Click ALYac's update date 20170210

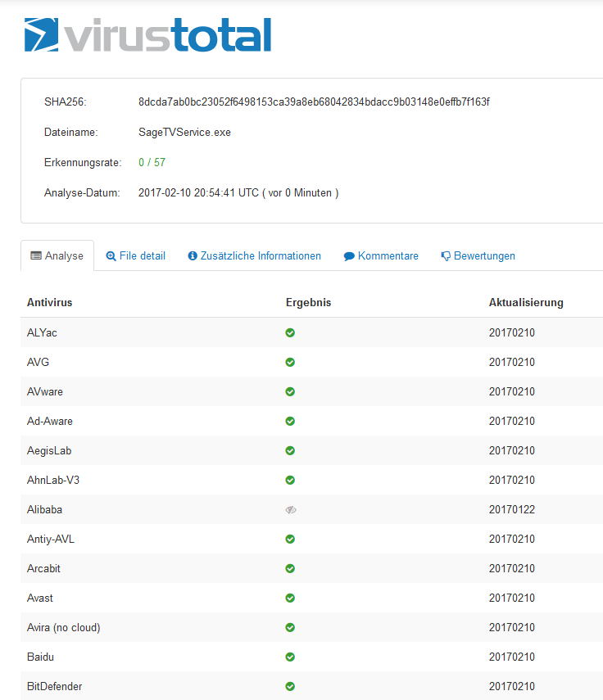point(512,332)
